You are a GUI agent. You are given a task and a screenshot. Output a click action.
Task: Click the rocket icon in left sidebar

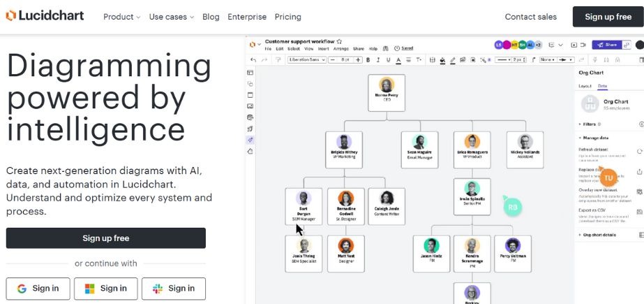click(x=250, y=129)
